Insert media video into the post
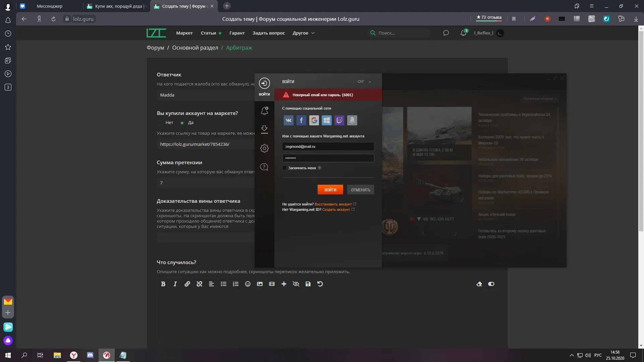The image size is (644, 362). pyautogui.click(x=272, y=284)
